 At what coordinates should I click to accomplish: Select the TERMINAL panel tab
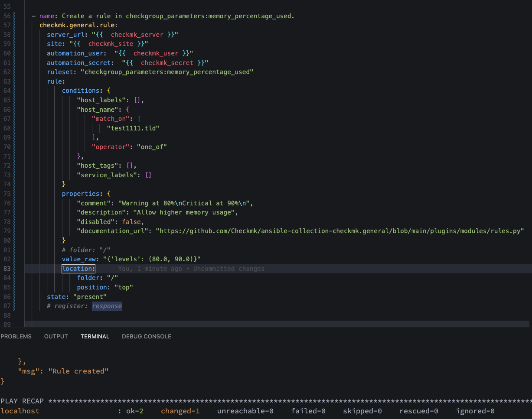(95, 336)
